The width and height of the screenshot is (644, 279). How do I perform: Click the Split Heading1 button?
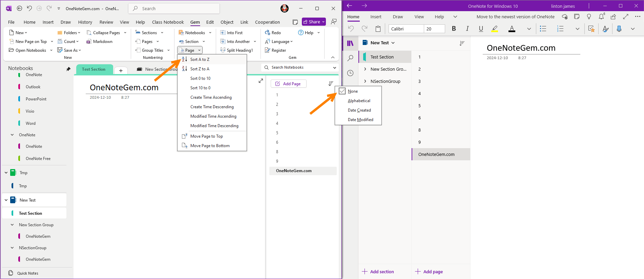coord(236,50)
